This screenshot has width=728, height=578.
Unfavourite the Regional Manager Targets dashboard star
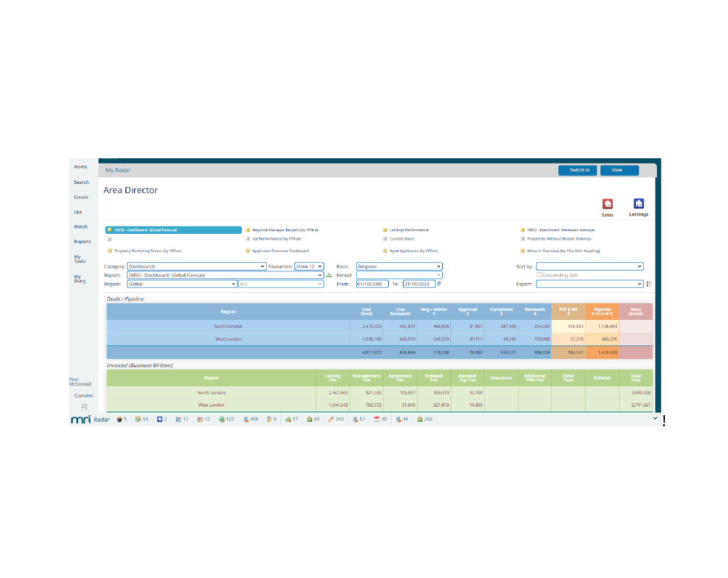pos(246,230)
